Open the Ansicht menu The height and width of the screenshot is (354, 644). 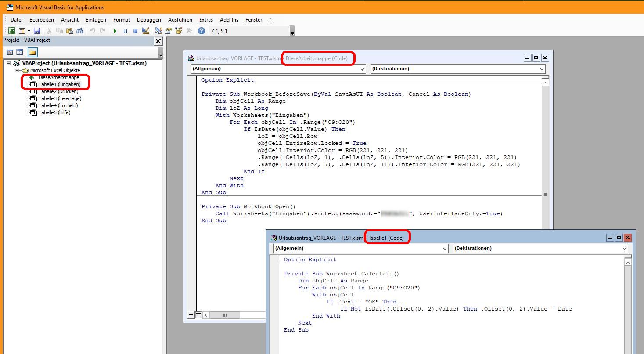(x=70, y=20)
